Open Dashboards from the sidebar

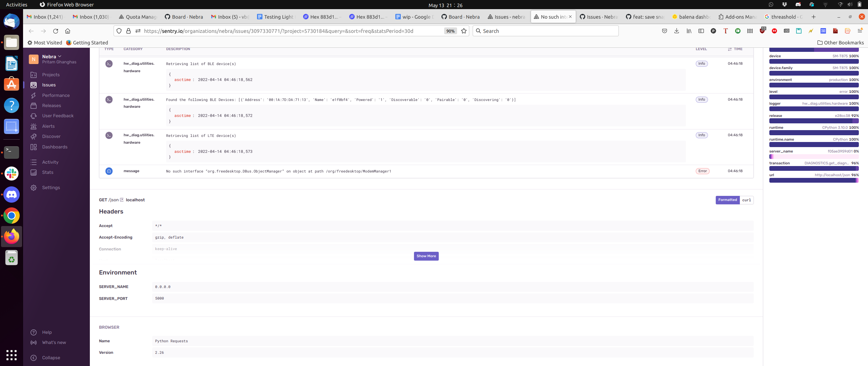pyautogui.click(x=55, y=147)
